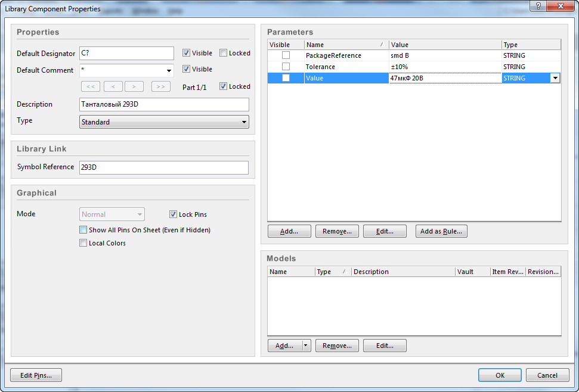Screen dimensions: 579x392
Task: Click Add... under Models
Action: coord(284,346)
